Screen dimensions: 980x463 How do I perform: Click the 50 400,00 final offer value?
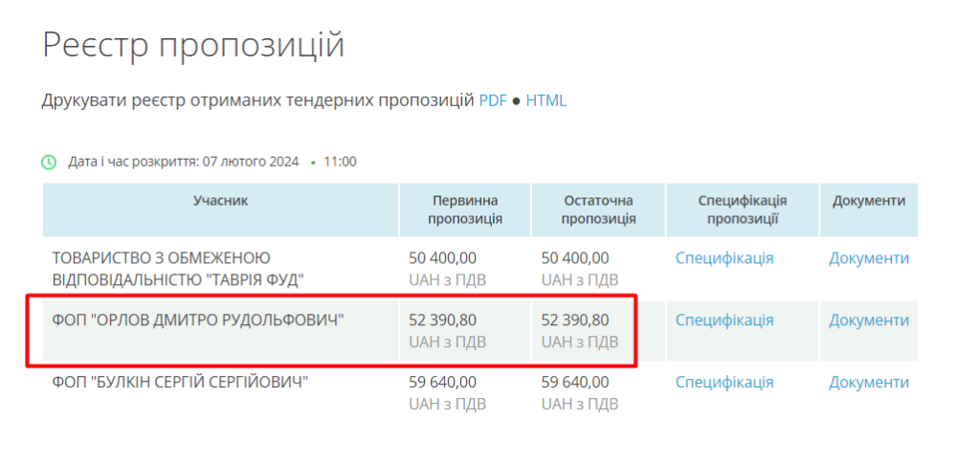point(574,258)
